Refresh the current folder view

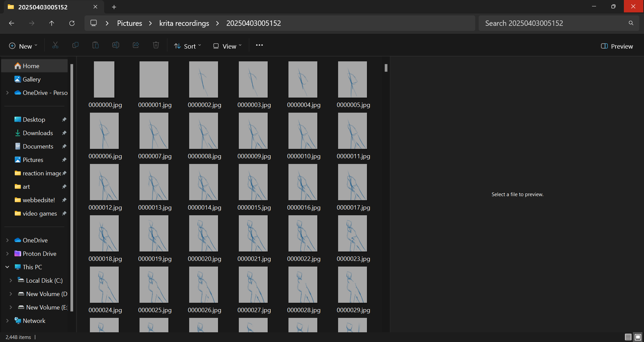click(72, 23)
